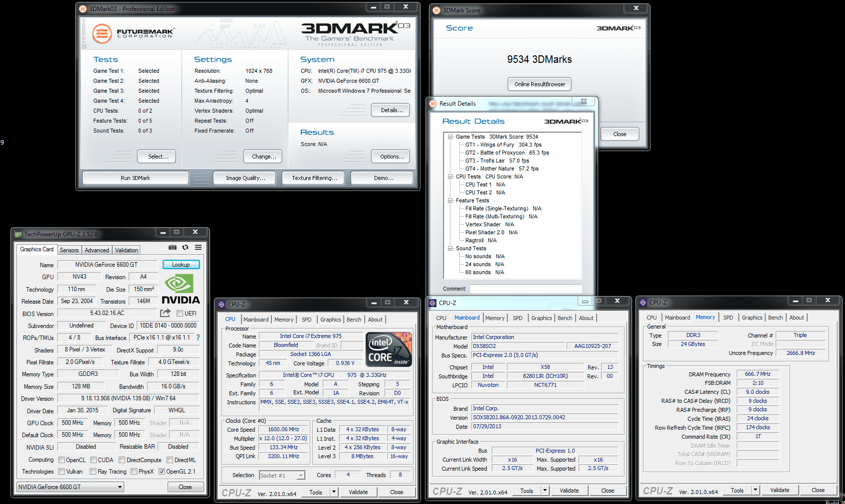Click the Intel Core i7 badge image
845x504 pixels.
pos(389,349)
